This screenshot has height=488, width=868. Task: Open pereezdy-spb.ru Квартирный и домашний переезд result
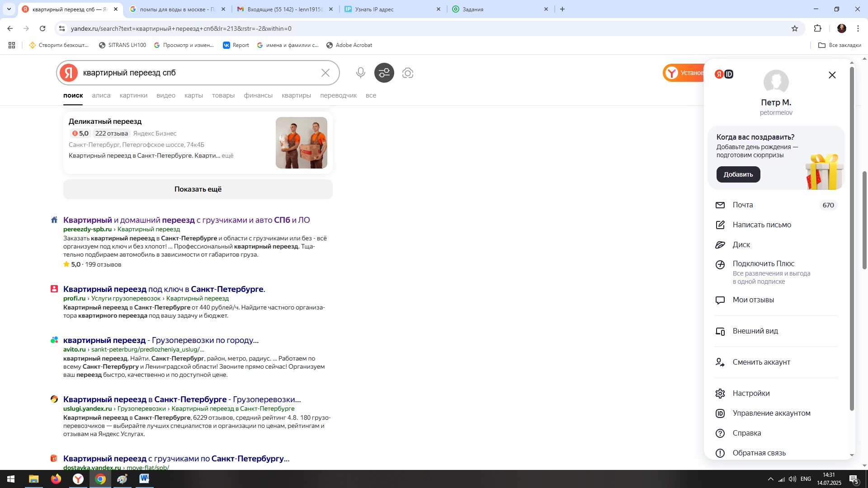(x=186, y=220)
